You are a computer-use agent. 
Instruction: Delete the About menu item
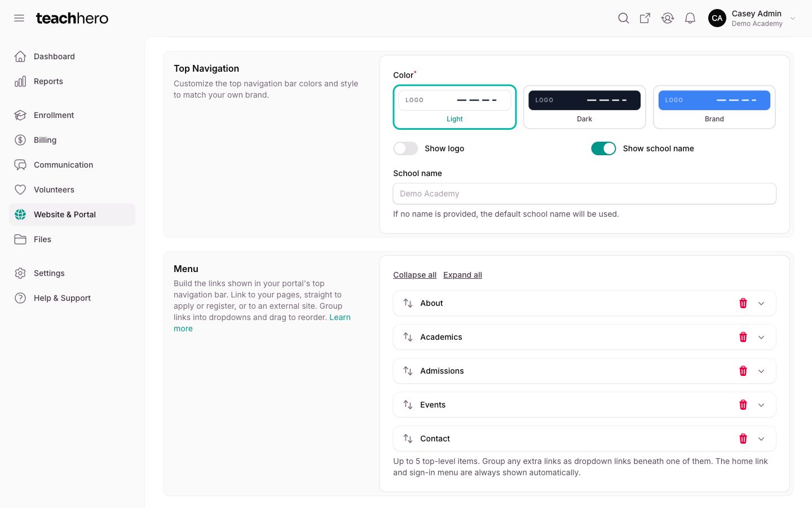pyautogui.click(x=743, y=303)
